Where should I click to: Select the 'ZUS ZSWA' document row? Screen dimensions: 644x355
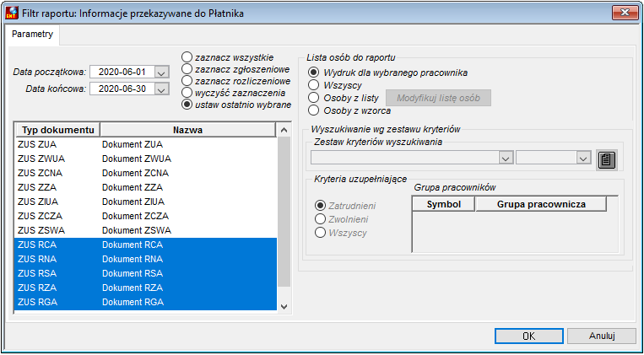pos(146,231)
